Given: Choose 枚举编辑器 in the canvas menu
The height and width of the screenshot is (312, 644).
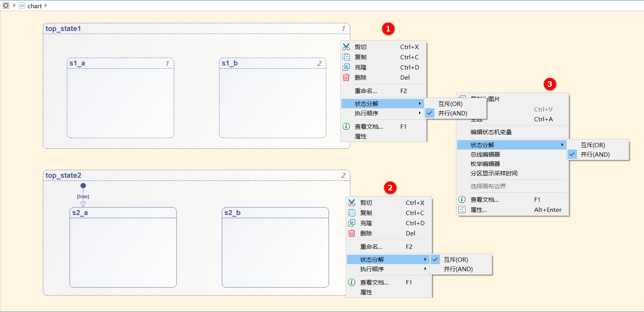Looking at the screenshot, I should 485,164.
